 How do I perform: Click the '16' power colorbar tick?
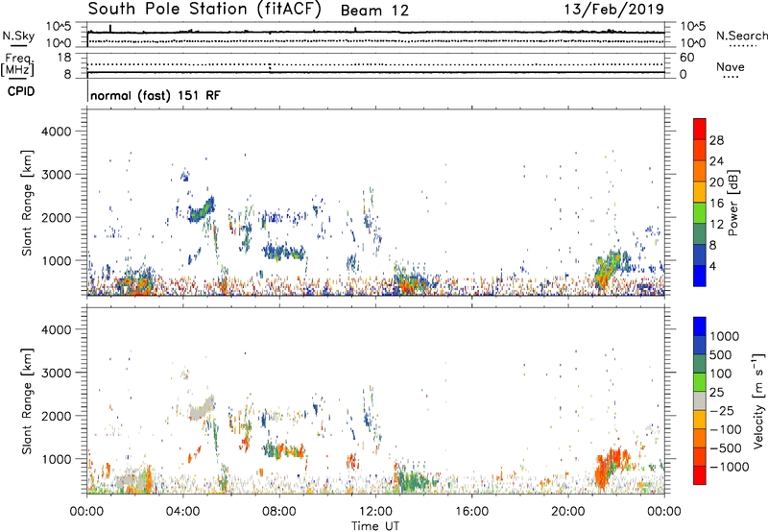716,204
